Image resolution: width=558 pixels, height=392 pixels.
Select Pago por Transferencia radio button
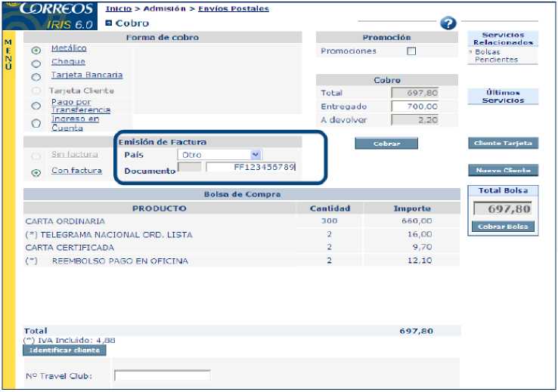pyautogui.click(x=36, y=106)
